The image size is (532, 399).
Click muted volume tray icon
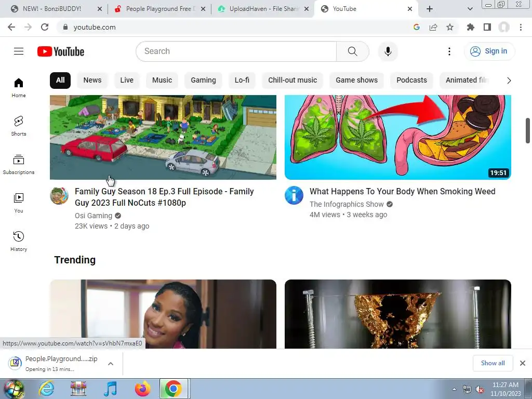click(480, 389)
